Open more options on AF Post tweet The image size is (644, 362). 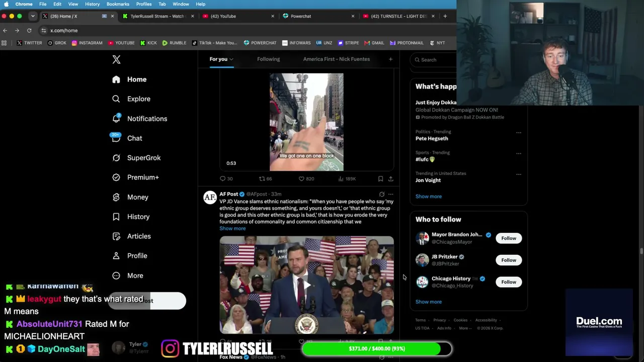click(x=390, y=194)
